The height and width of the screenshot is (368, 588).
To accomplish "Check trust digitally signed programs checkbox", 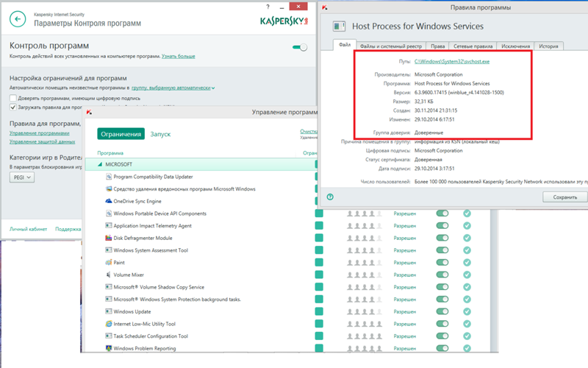I will coord(13,98).
